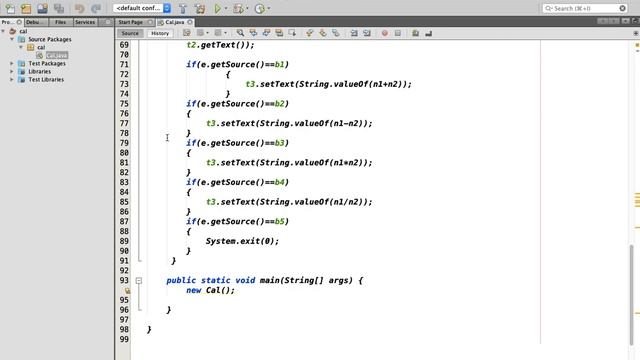The width and height of the screenshot is (640, 360).
Task: Click the Next Bookmark icon
Action: click(322, 33)
